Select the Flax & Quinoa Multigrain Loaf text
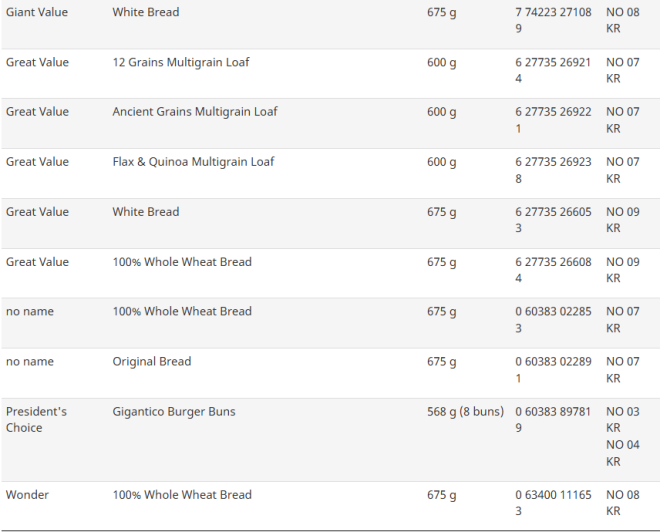660x532 pixels. [x=193, y=162]
